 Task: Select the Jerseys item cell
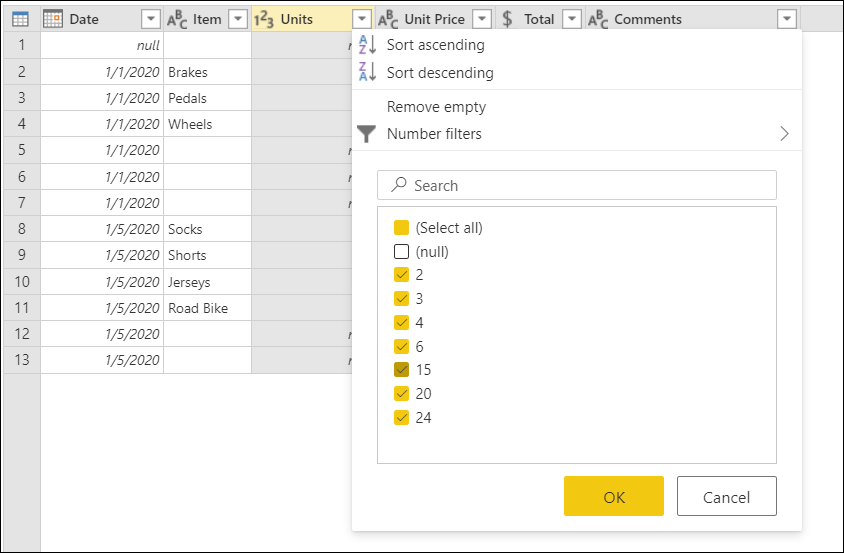click(207, 282)
